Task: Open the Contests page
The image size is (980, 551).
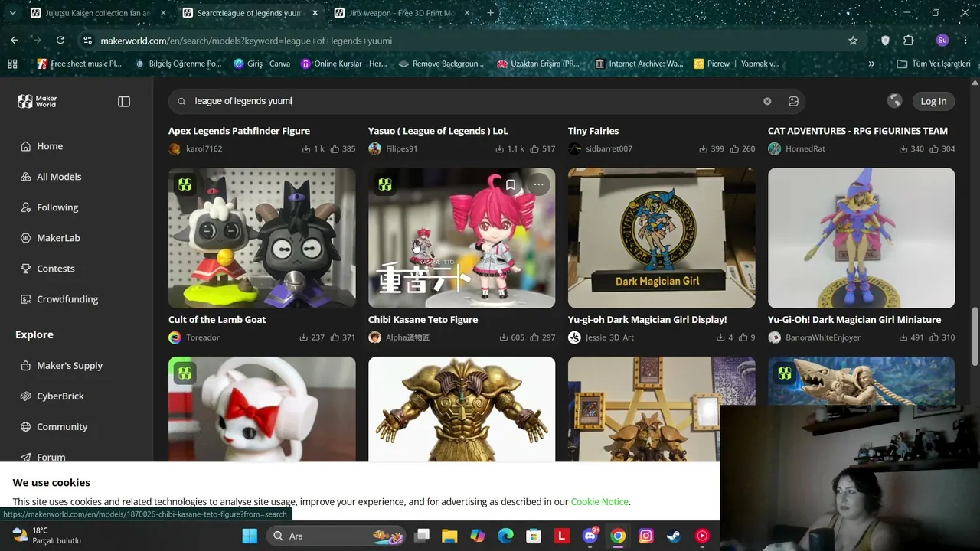Action: pos(56,269)
